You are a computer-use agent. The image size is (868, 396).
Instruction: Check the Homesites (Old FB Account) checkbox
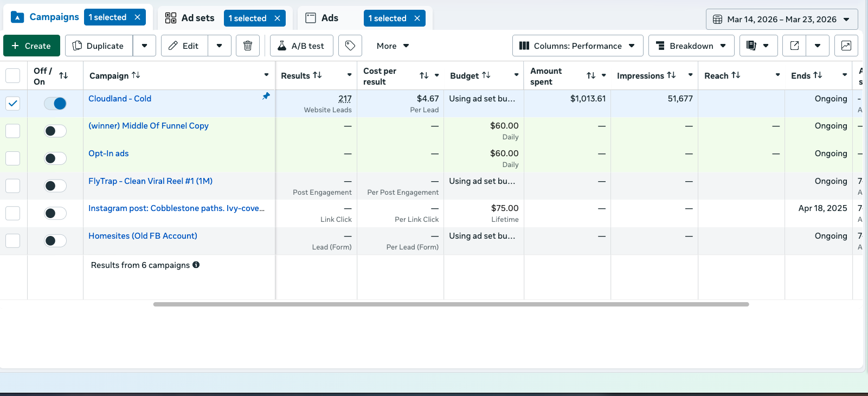(12, 241)
